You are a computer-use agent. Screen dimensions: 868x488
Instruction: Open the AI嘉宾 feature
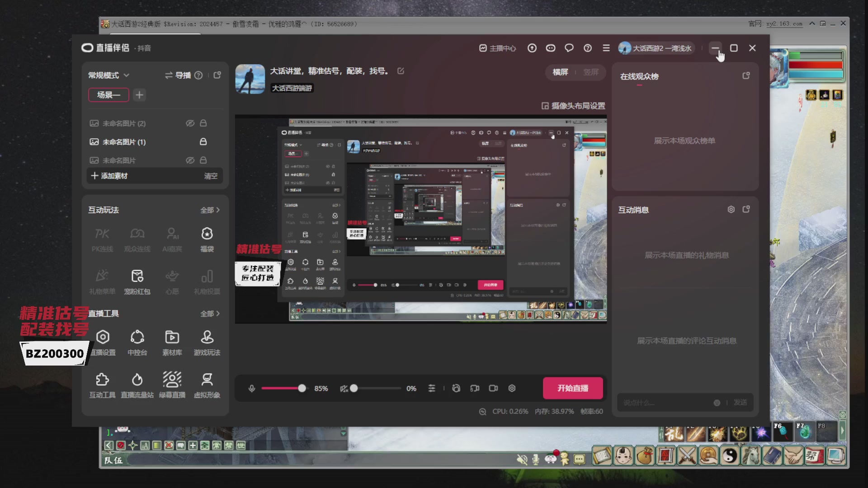(172, 240)
